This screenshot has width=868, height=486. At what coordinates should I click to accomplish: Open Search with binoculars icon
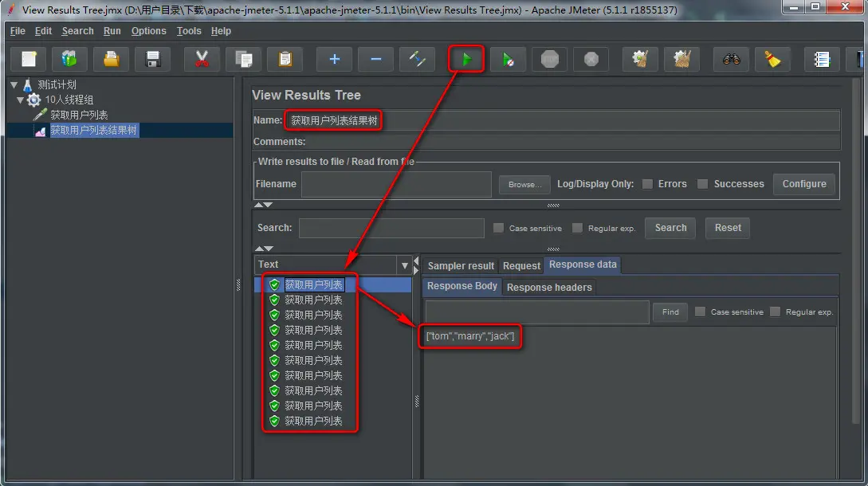pos(731,59)
